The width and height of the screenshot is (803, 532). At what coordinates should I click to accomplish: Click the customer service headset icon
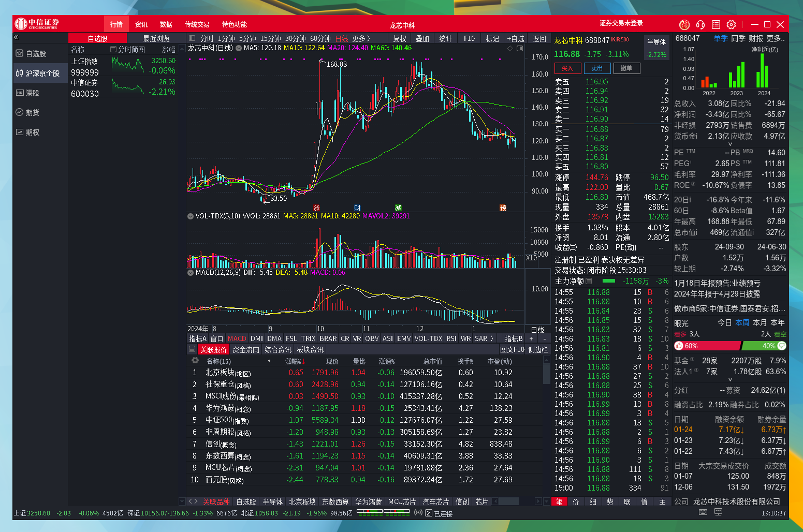(700, 24)
